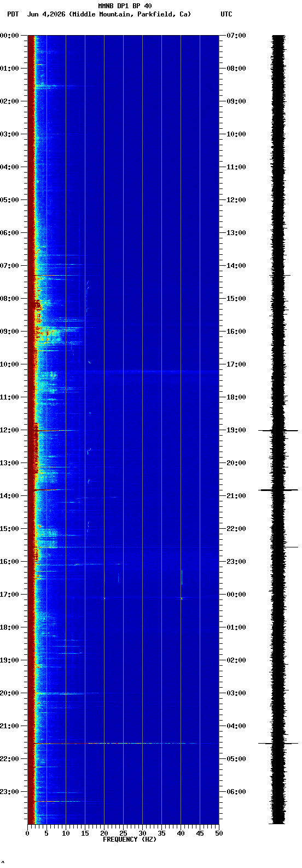This screenshot has height=868, width=302.
Task: Click the UTC time label 11:00
Action: 236,167
